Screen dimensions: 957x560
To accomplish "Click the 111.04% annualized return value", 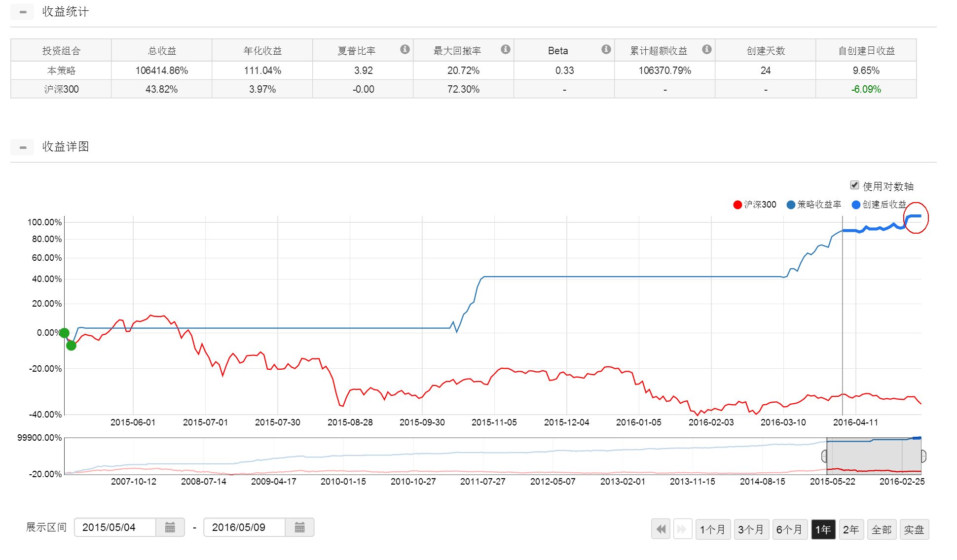I will coord(262,70).
